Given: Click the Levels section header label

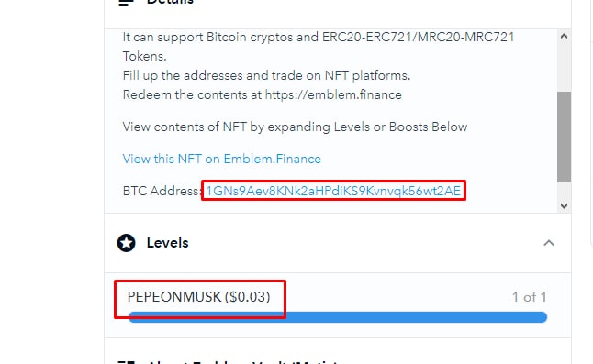Looking at the screenshot, I should coord(168,243).
